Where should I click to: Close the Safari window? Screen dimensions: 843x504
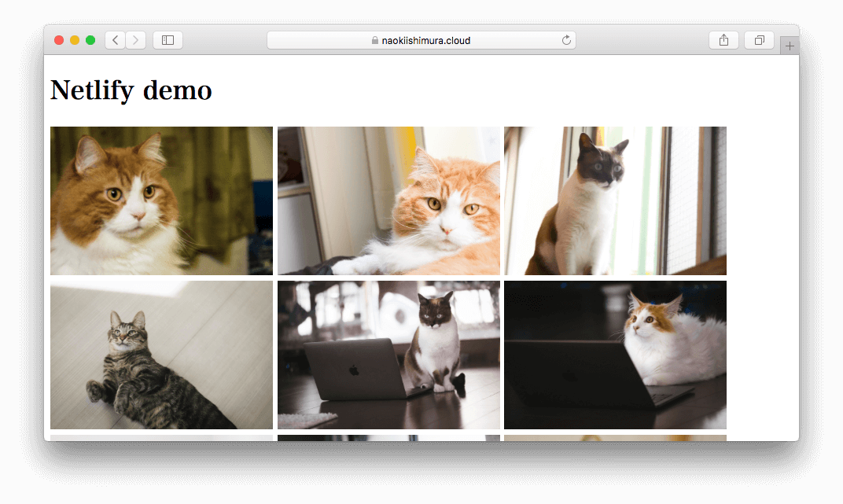59,40
